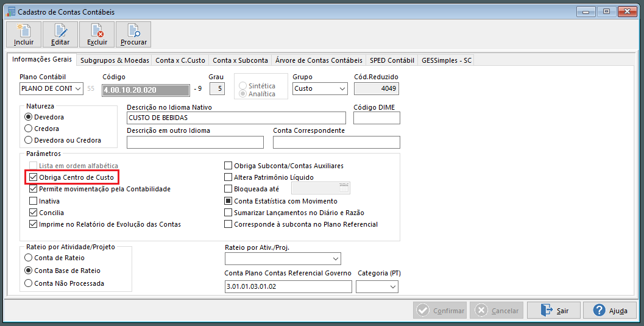Click the Excluir delete icon
Screen dimensions: 644x326
point(97,34)
